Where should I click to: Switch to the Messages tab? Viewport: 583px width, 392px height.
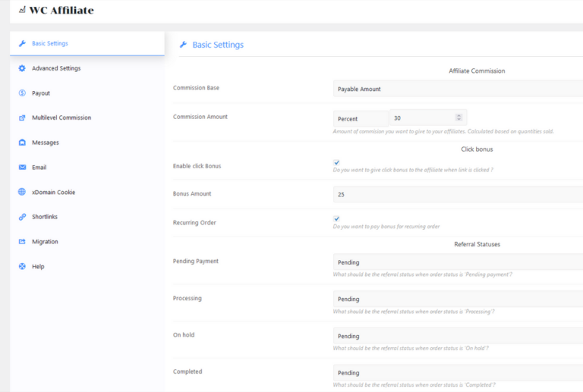click(x=87, y=143)
